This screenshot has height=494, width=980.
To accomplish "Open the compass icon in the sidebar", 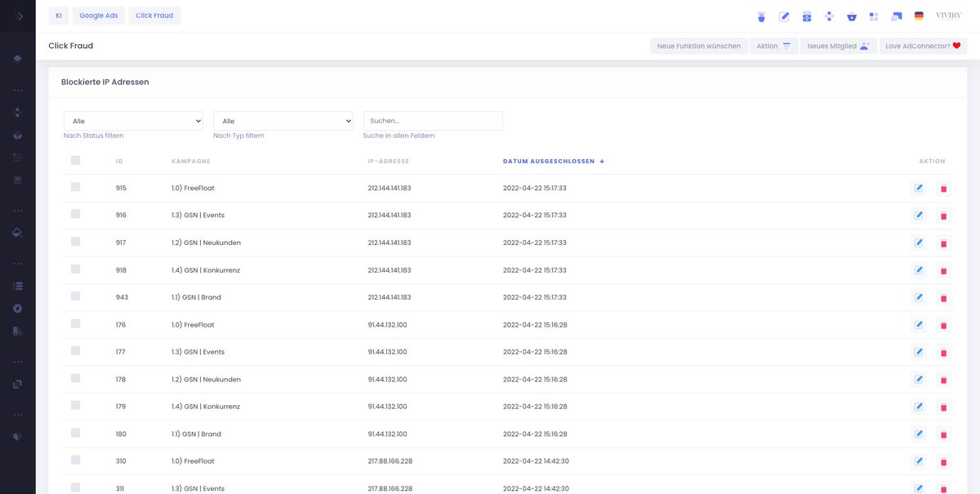I will pyautogui.click(x=17, y=309).
